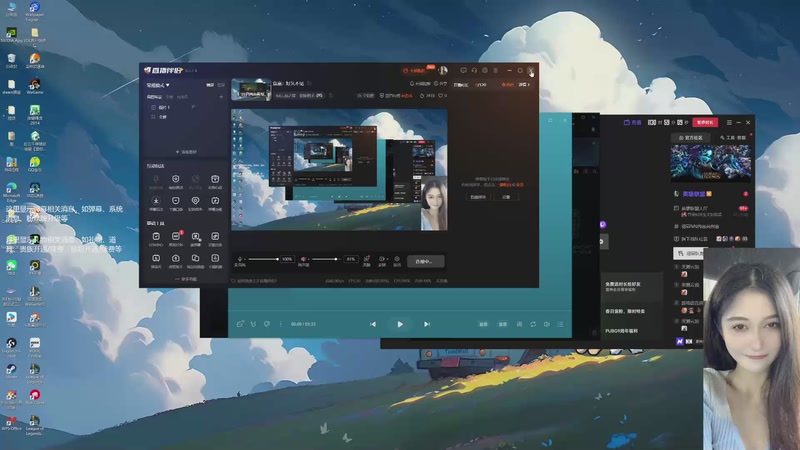Click the 直播中 live status button

pyautogui.click(x=426, y=261)
